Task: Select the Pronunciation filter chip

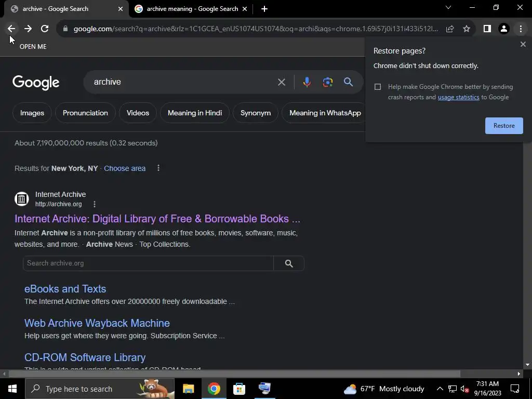Action: tap(85, 113)
